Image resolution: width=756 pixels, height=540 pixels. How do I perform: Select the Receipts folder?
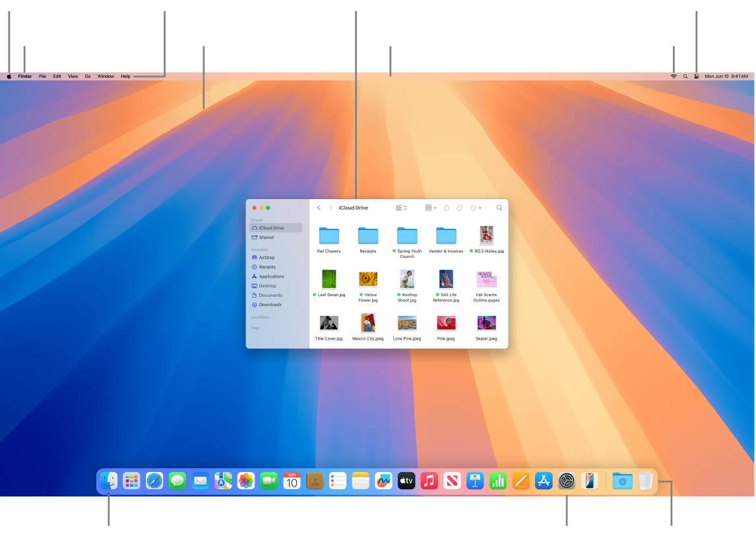pos(368,235)
